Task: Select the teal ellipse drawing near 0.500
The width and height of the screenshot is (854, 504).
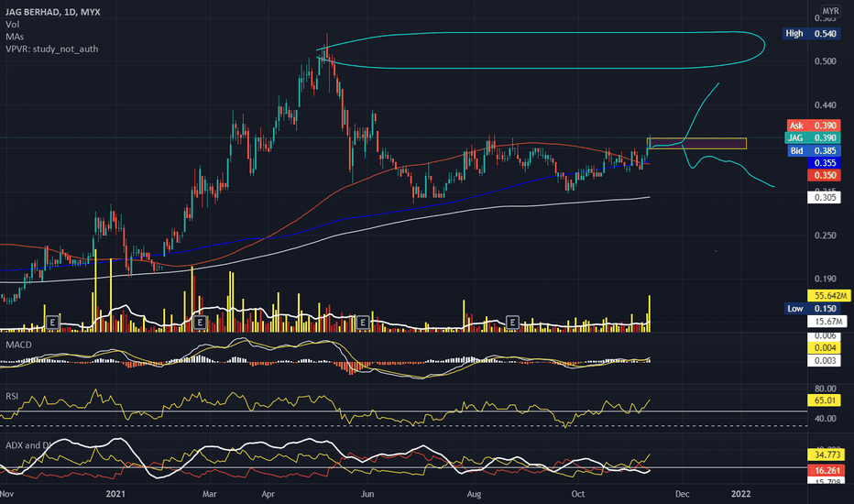Action: [541, 50]
